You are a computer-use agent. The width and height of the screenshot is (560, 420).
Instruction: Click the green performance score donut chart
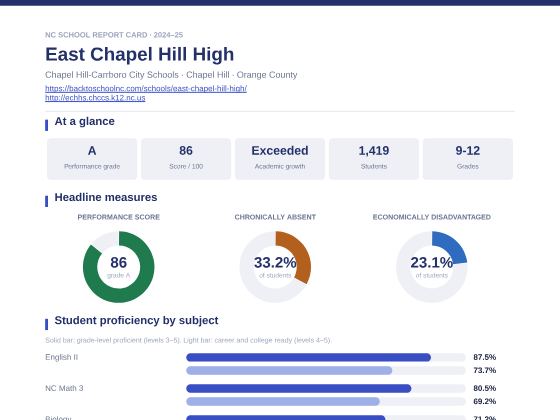119,267
